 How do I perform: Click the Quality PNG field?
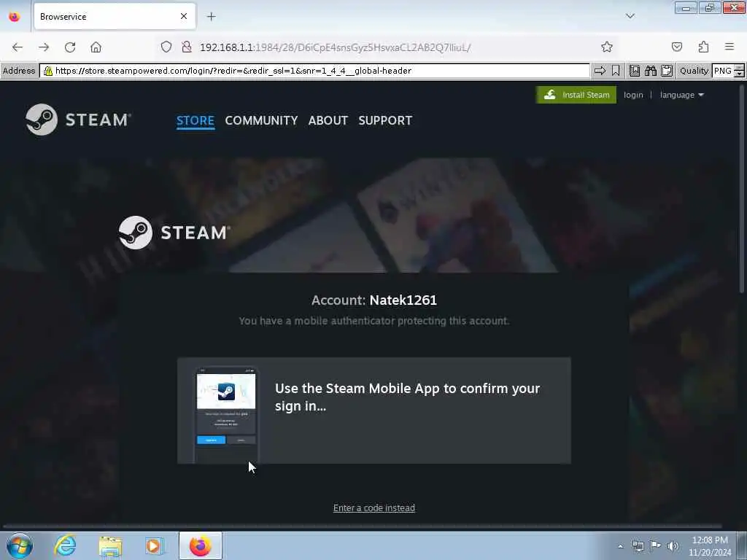coord(723,71)
